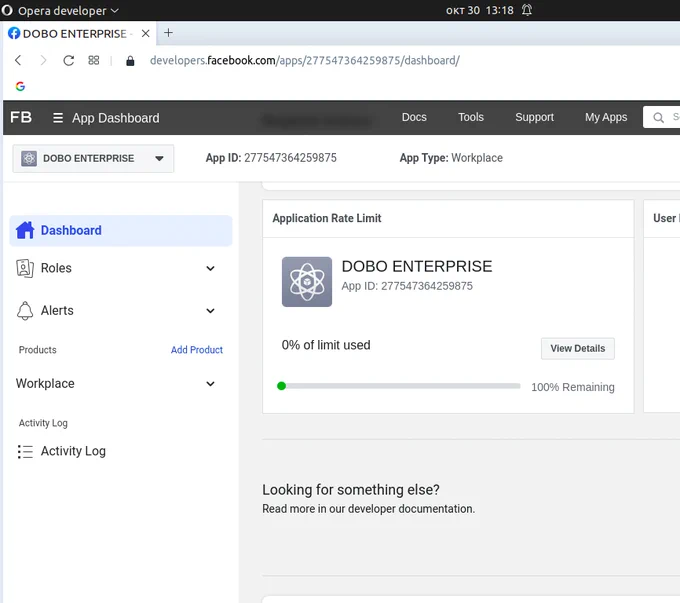Click the notification bell in system bar

pos(526,10)
